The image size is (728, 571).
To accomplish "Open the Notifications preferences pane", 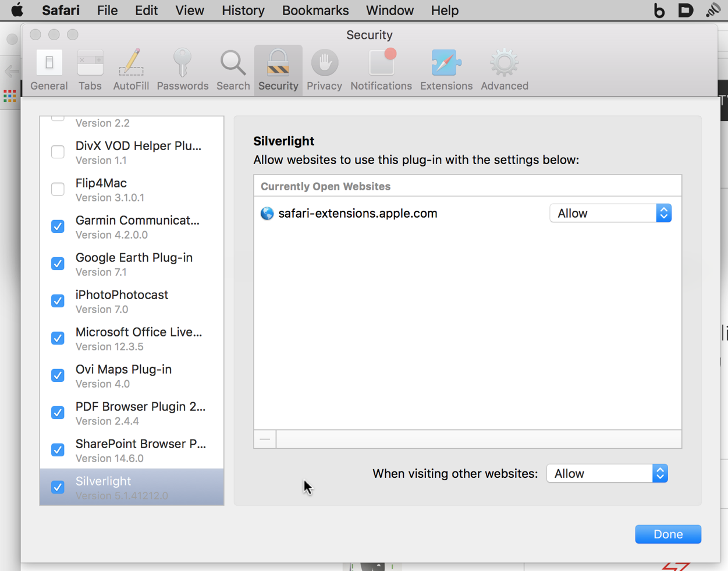I will (381, 70).
